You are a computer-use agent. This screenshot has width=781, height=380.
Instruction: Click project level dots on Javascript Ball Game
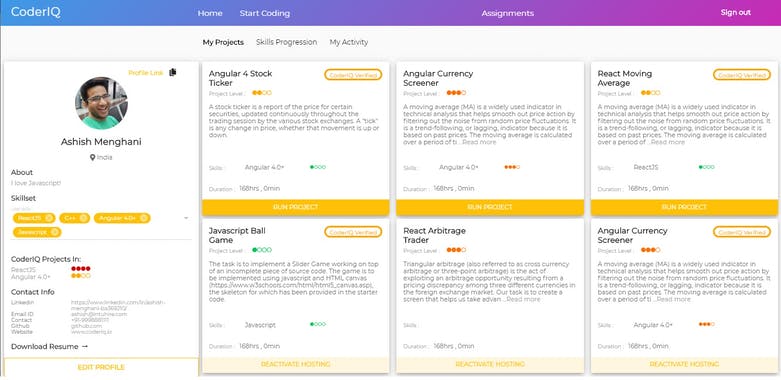262,250
